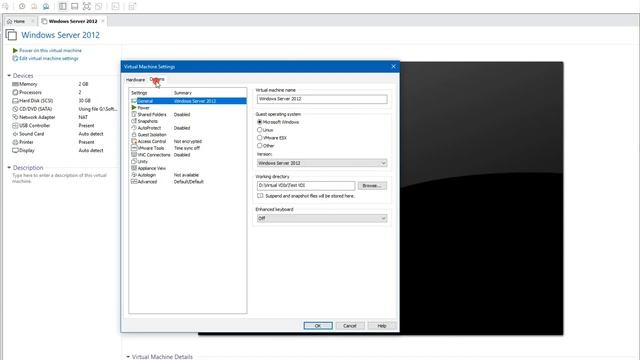Click the black VM preview screen
The image size is (640, 360).
(x=482, y=198)
